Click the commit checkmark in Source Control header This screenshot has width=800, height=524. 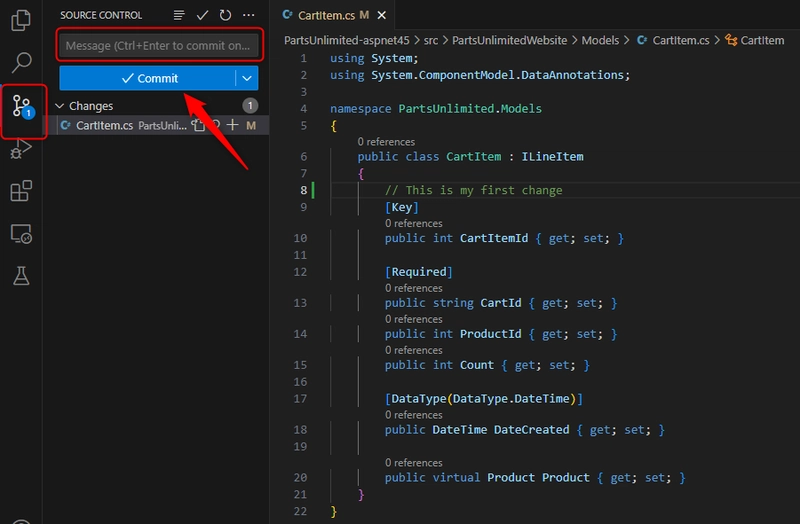point(202,15)
